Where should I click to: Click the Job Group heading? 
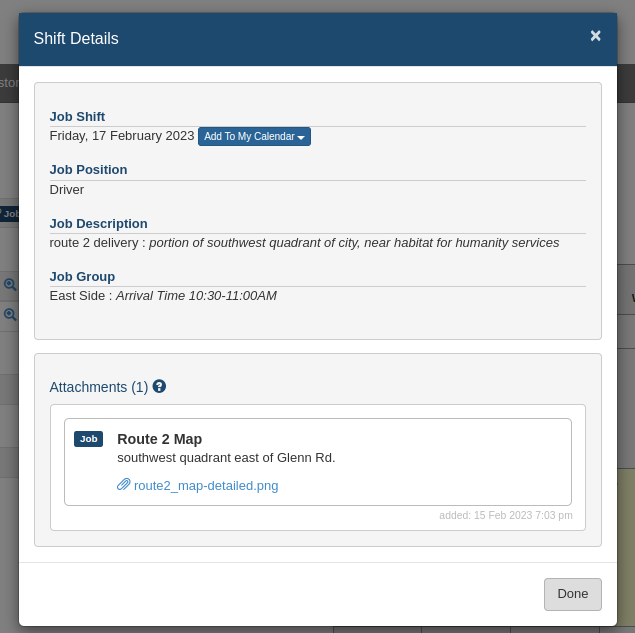click(82, 277)
